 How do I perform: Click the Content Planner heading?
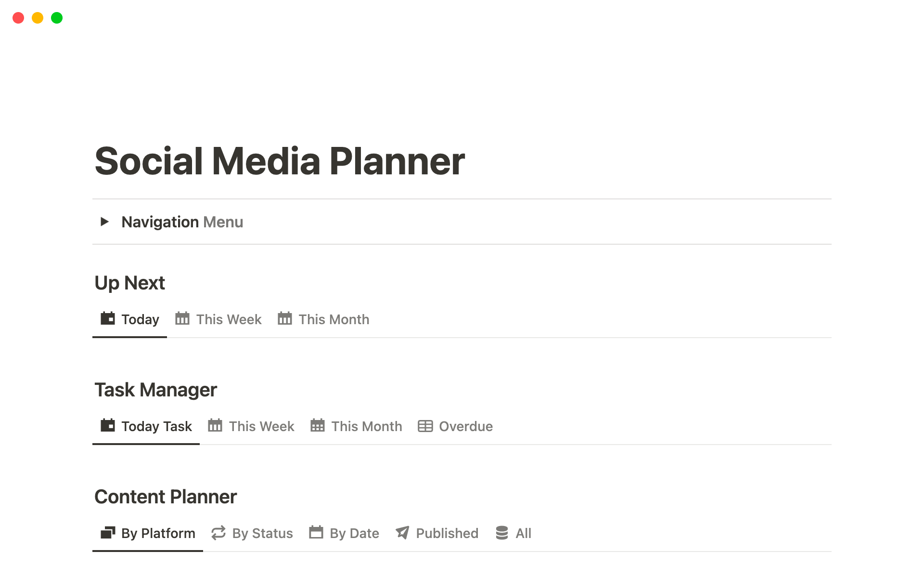coord(166,497)
